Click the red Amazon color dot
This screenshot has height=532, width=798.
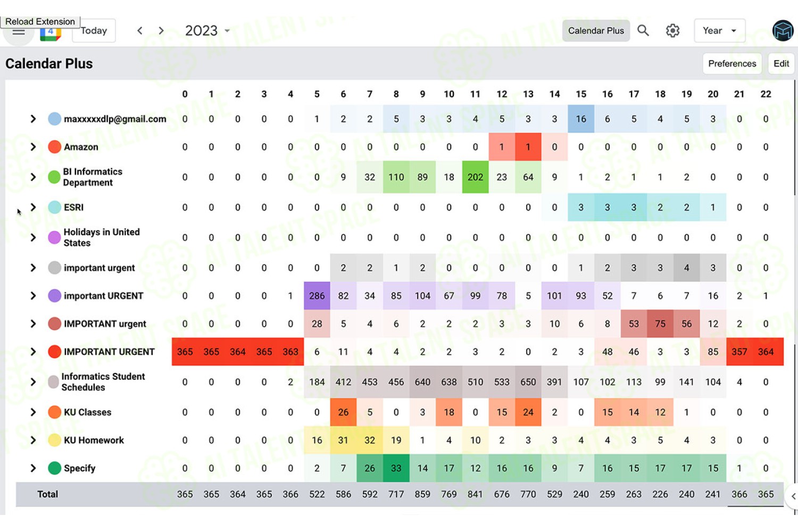tap(54, 147)
